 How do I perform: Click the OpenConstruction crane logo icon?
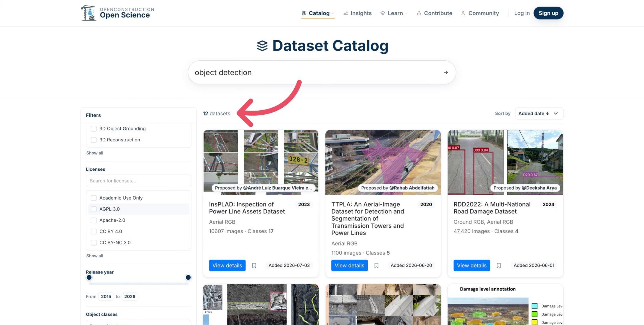88,13
